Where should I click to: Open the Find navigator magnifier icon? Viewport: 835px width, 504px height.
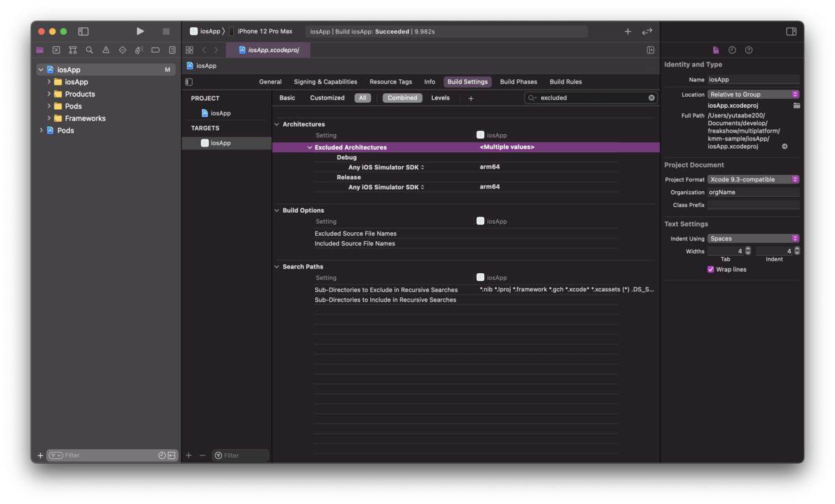click(x=89, y=50)
